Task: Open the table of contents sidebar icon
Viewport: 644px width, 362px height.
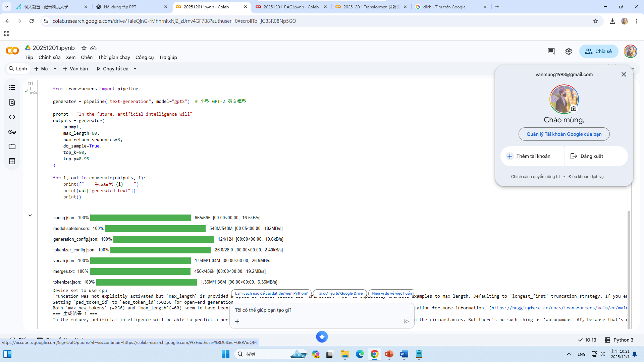Action: [x=12, y=87]
